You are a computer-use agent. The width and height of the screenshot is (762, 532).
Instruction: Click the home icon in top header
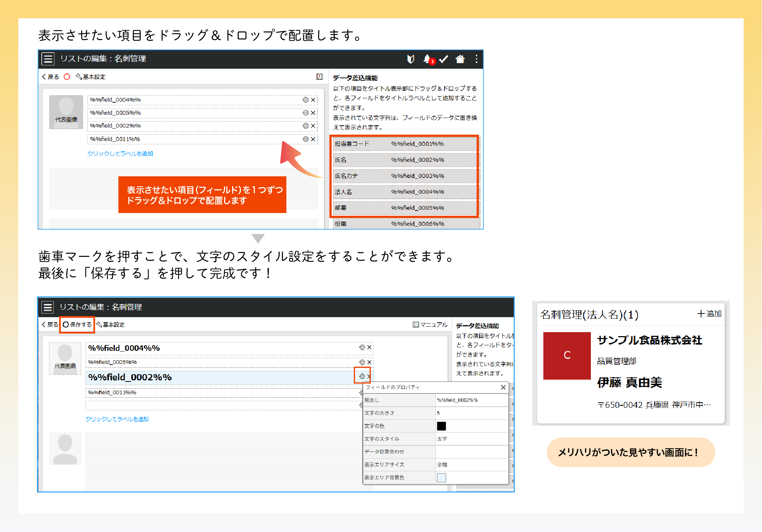click(460, 59)
